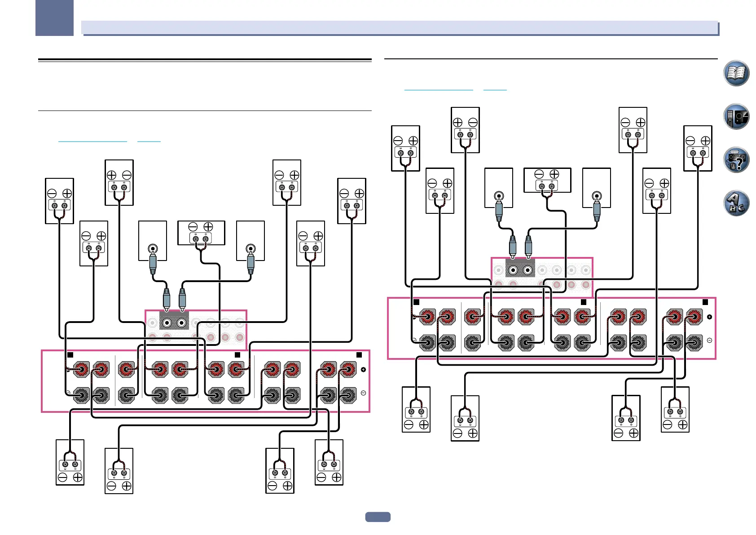
Task: Open the remote control and receiver icon
Action: click(736, 116)
